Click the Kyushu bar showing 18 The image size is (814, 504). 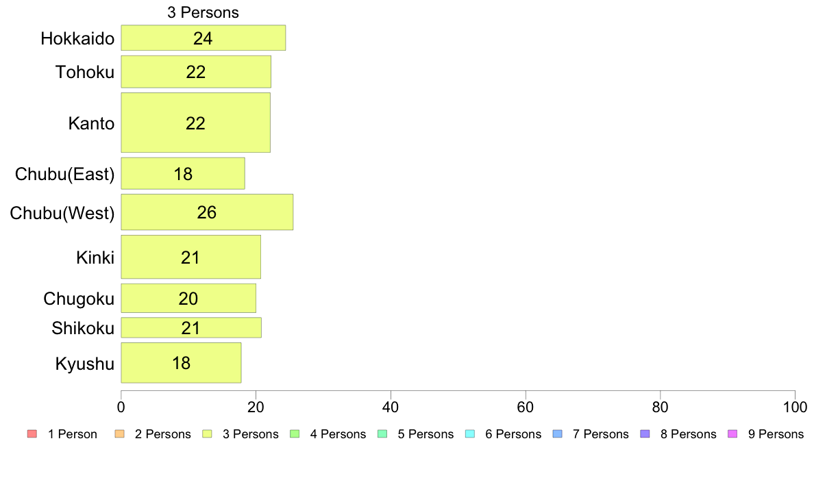coord(181,363)
